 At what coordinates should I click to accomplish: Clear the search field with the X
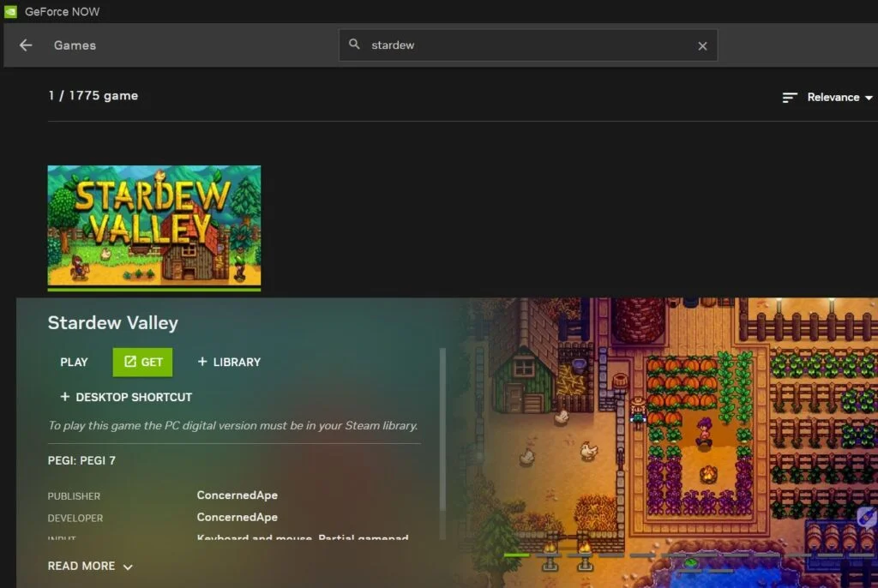pyautogui.click(x=702, y=46)
